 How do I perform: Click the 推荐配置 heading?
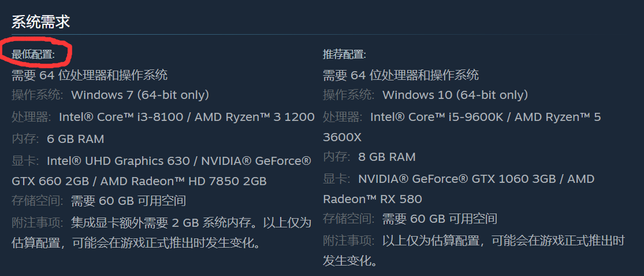[345, 54]
